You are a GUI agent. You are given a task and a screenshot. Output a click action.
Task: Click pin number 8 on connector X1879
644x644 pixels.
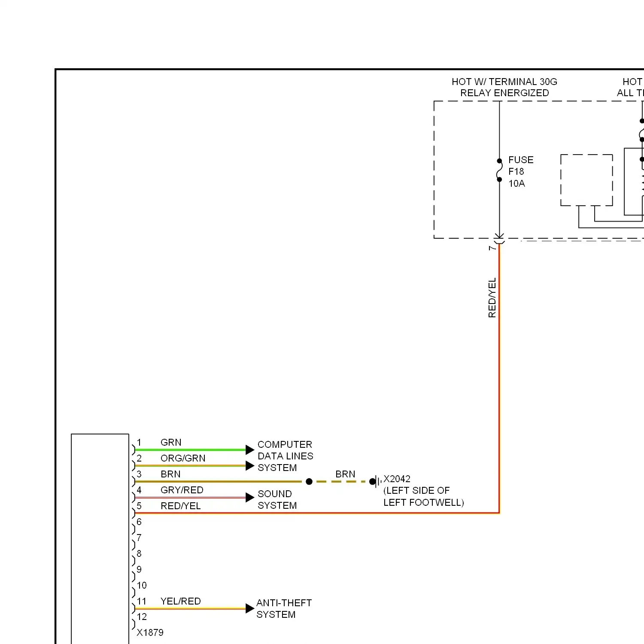[139, 553]
